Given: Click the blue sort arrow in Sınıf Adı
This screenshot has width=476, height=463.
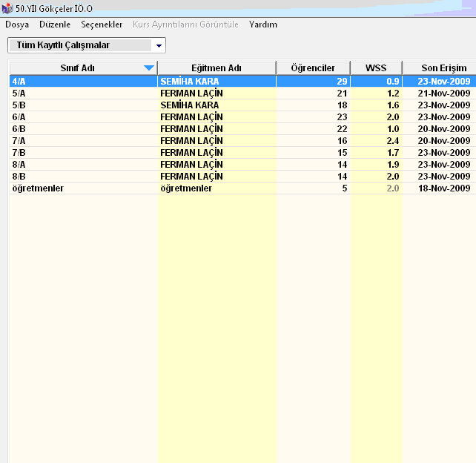Looking at the screenshot, I should point(149,68).
